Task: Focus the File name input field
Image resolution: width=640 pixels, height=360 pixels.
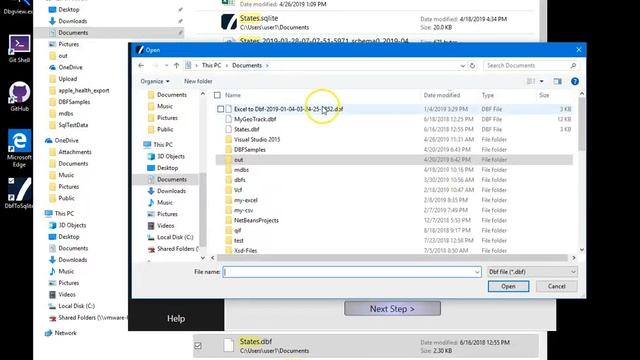Action: 348,272
